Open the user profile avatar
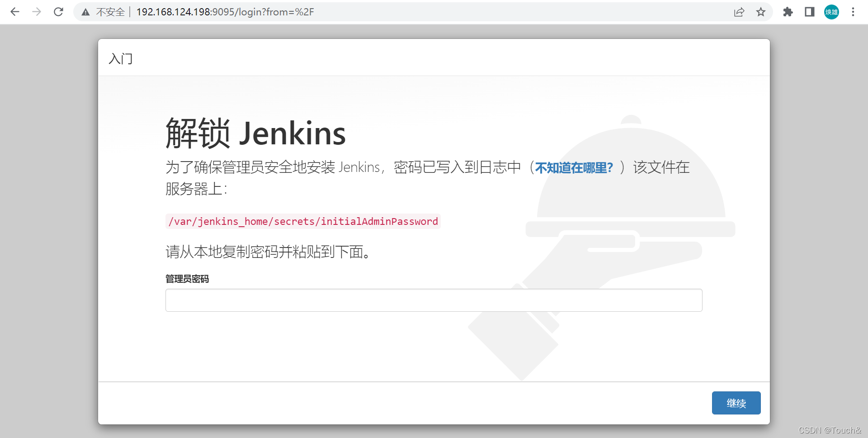The height and width of the screenshot is (438, 868). [831, 12]
